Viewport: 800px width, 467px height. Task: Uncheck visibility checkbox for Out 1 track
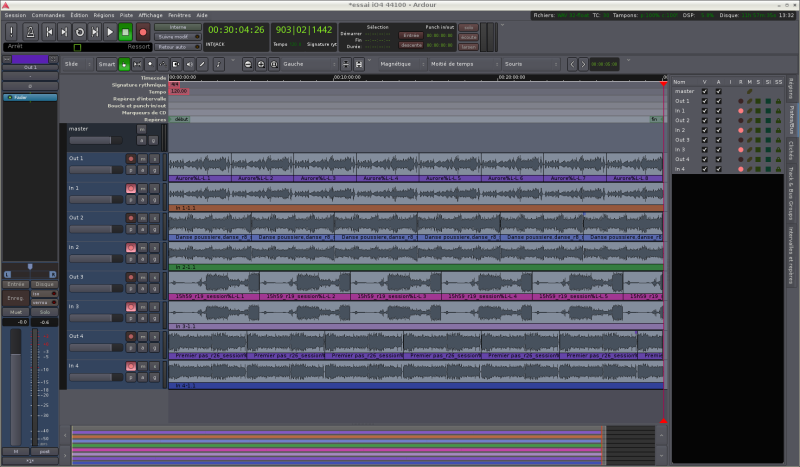click(x=704, y=101)
